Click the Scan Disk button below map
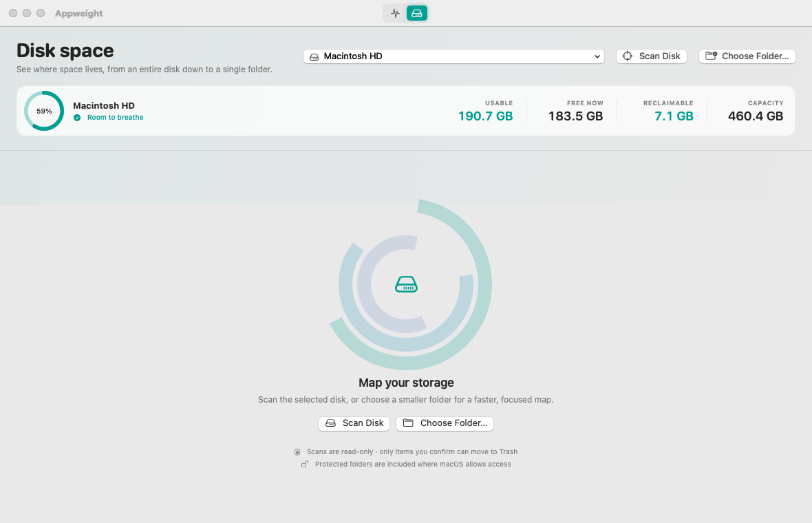Viewport: 812px width, 523px height. pyautogui.click(x=354, y=423)
